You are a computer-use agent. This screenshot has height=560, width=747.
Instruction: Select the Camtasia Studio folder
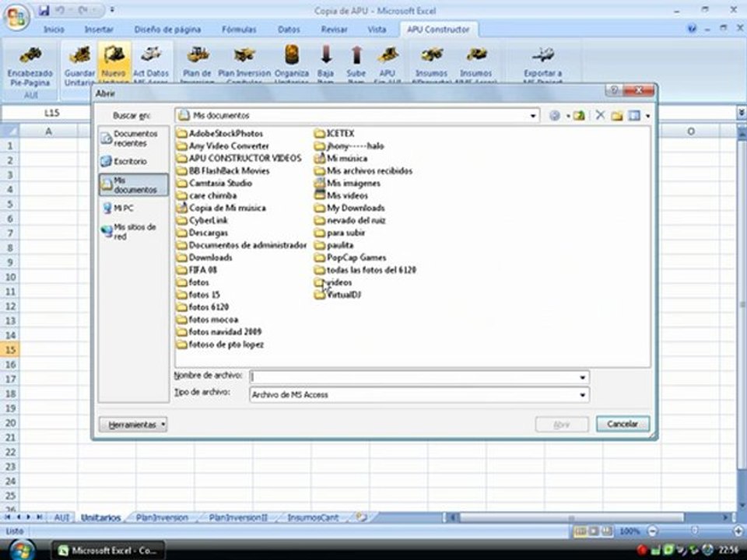tap(215, 183)
